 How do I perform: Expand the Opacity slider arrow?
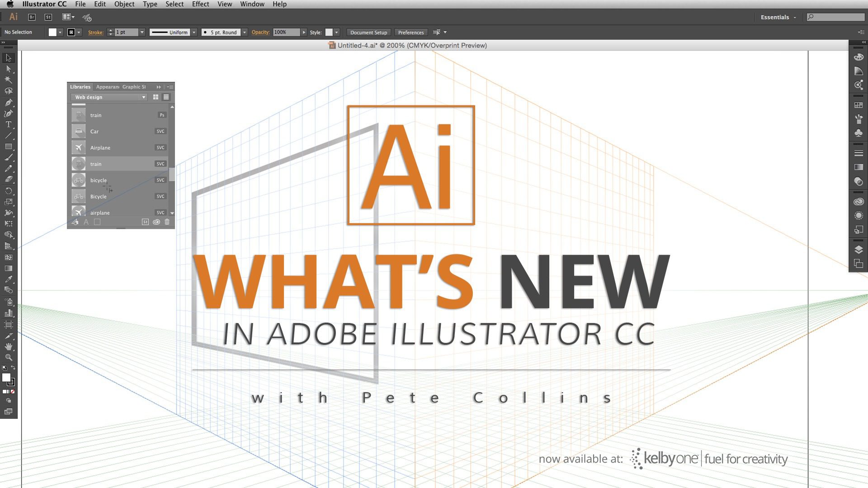click(x=304, y=32)
